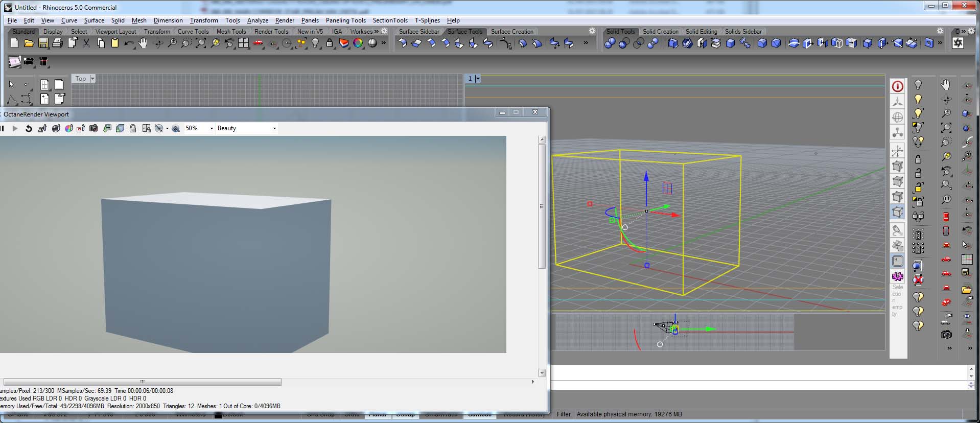Open the 50% zoom dropdown

pyautogui.click(x=199, y=128)
